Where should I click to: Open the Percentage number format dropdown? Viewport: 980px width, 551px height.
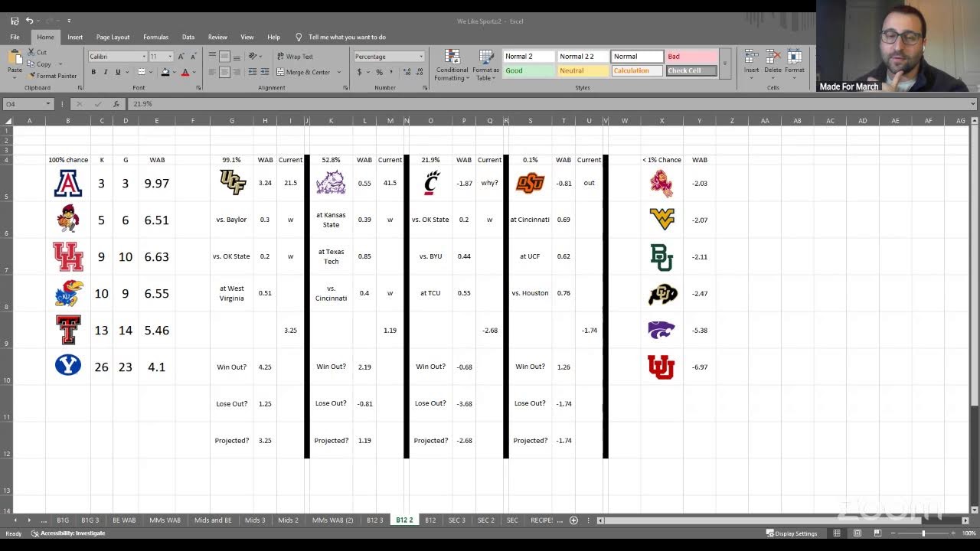coord(420,57)
